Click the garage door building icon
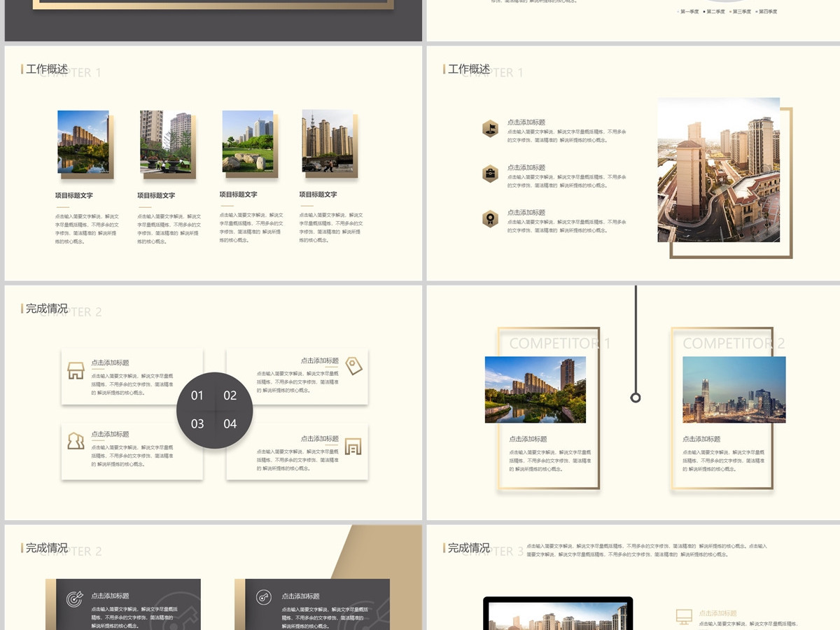The height and width of the screenshot is (630, 840). pyautogui.click(x=353, y=446)
